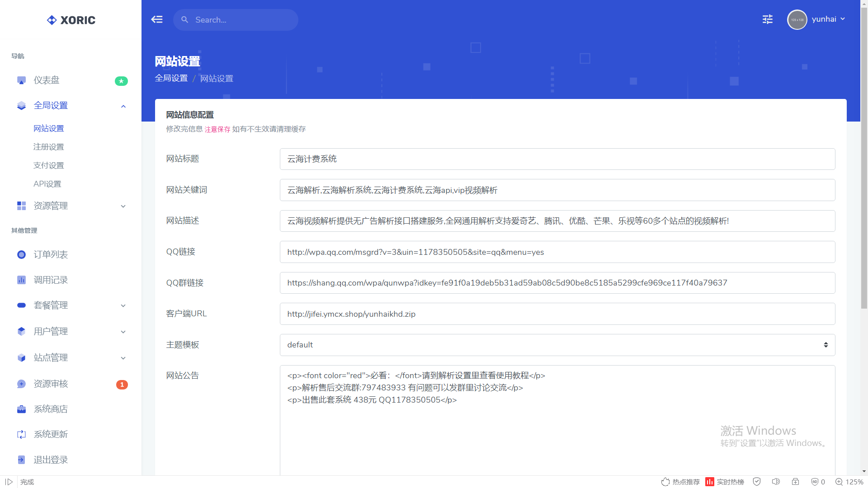Screen dimensions: 868x488
Task: Click the 资源管理 grid icon
Action: click(21, 206)
